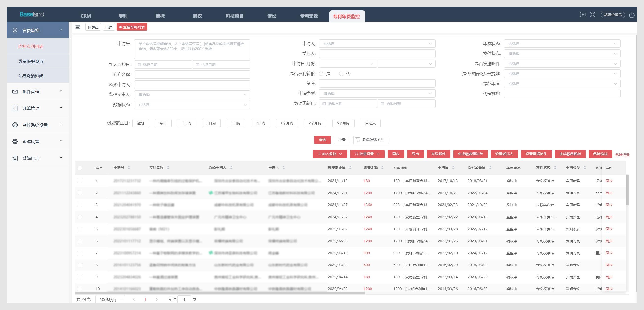Open the 专利无效 top tab
This screenshot has width=644, height=310.
pos(309,16)
